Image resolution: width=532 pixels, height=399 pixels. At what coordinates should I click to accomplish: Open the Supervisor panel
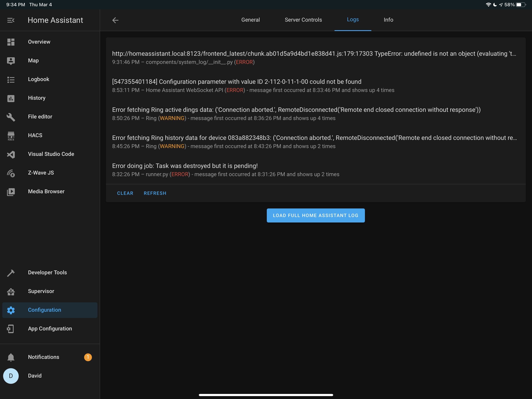(41, 291)
